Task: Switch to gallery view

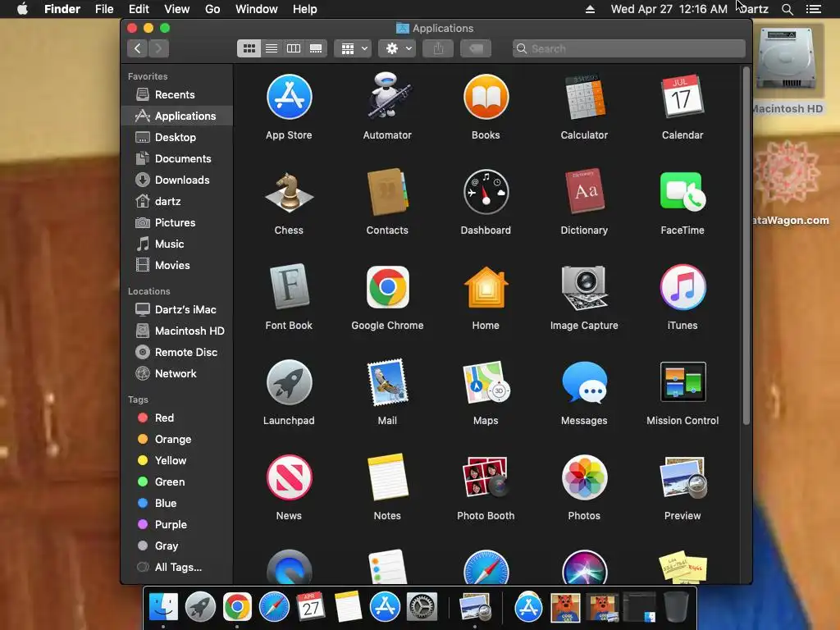Action: click(x=316, y=48)
